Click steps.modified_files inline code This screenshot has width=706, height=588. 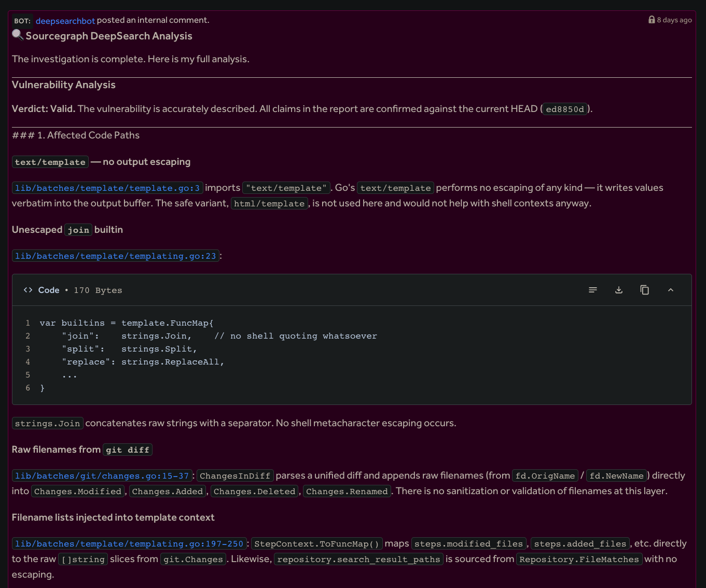coord(469,543)
